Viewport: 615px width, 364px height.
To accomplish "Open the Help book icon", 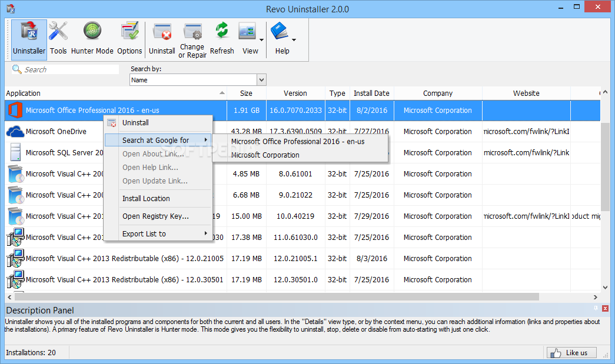I will [x=280, y=31].
